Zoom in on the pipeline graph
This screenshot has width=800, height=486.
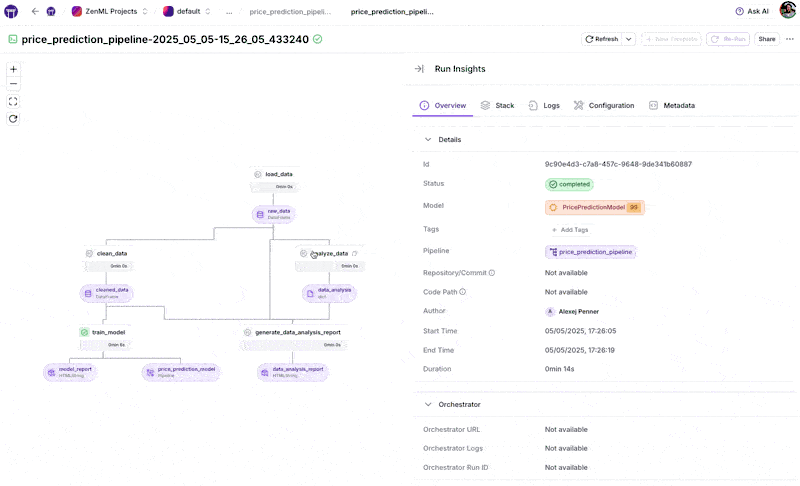[x=13, y=69]
